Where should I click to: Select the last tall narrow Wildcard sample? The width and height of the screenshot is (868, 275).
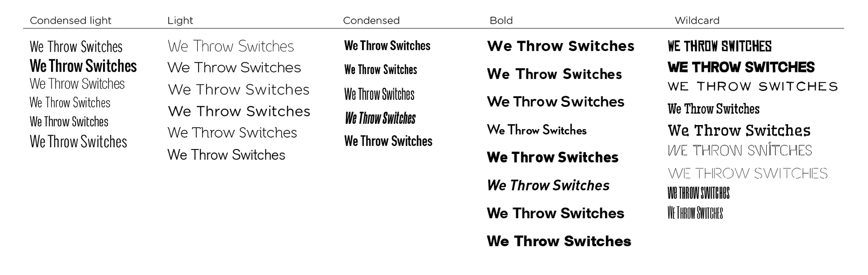point(695,213)
